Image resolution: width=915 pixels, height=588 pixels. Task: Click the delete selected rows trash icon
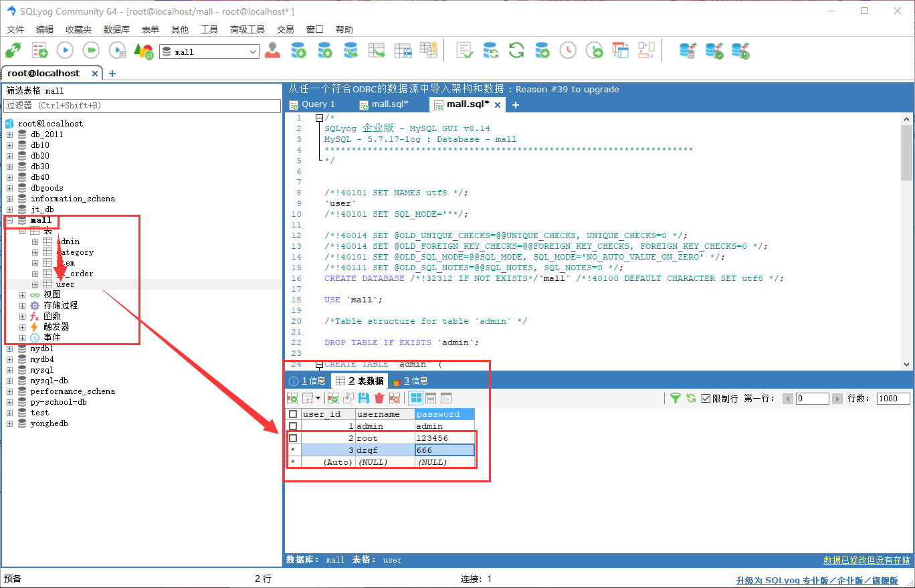[379, 398]
